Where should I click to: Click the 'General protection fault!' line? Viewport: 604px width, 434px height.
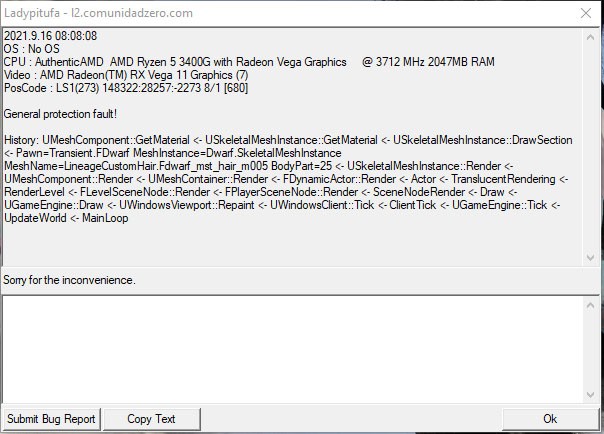tap(60, 114)
